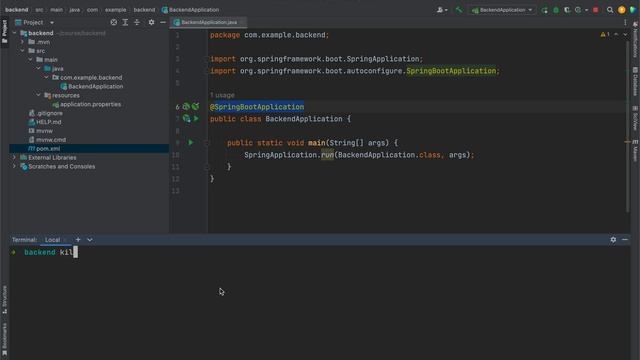Open the BackendApplication run configuration dropdown
The image size is (640, 360).
[502, 10]
